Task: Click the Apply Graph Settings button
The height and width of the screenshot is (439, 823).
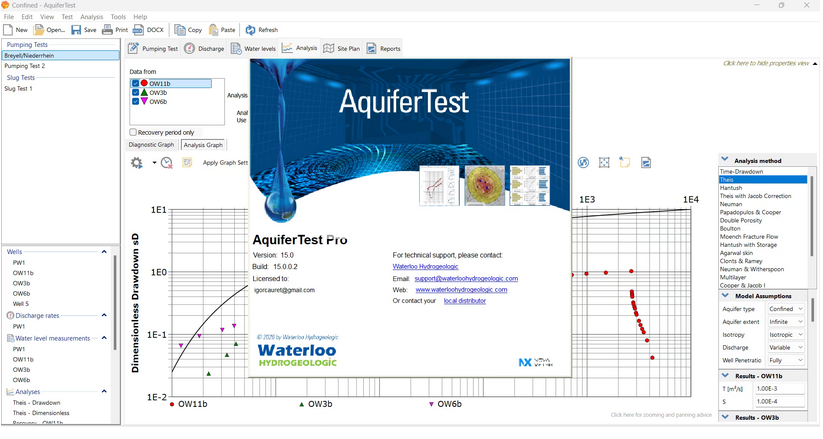Action: tap(225, 163)
